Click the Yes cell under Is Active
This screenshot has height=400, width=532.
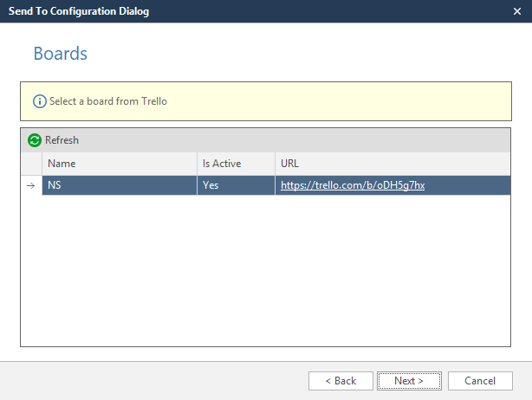coord(236,185)
